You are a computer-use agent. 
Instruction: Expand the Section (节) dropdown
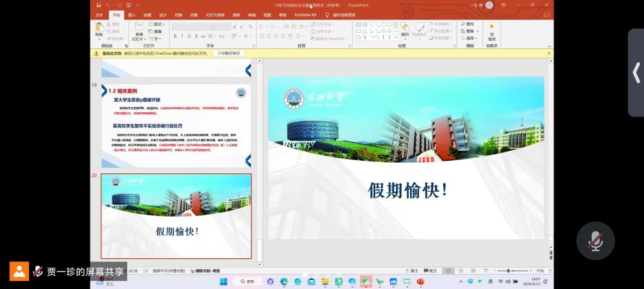(x=156, y=38)
